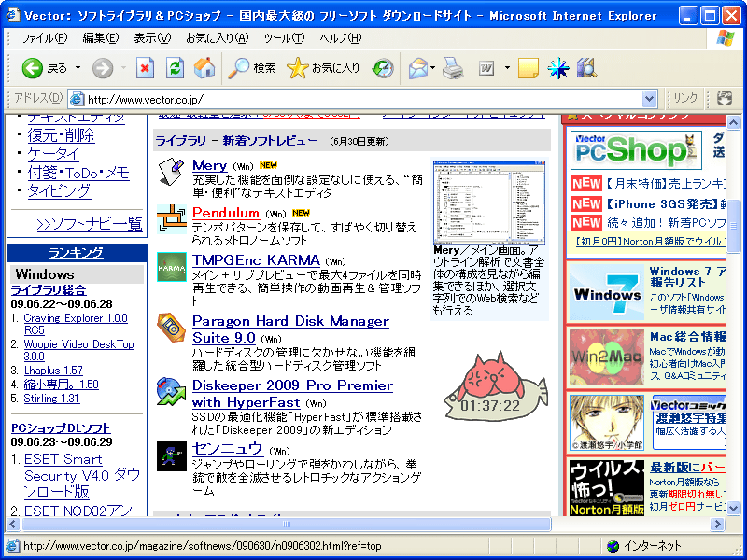Click the blue starburst toolbar icon
Image resolution: width=747 pixels, height=560 pixels.
(x=557, y=68)
